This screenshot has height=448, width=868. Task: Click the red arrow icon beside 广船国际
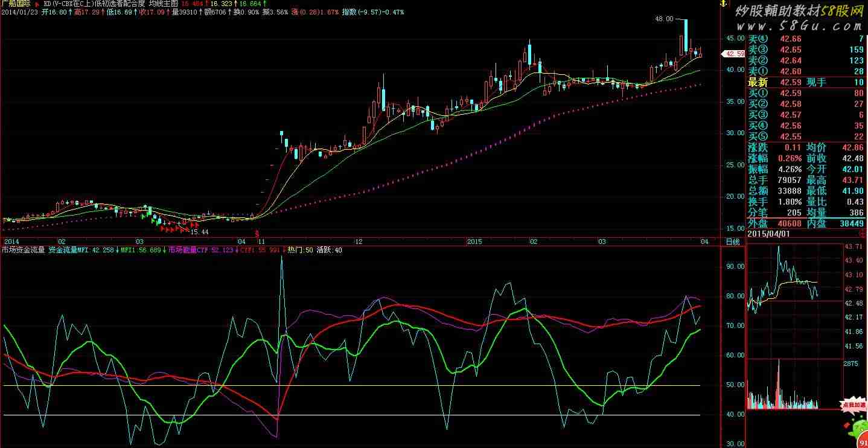37,4
